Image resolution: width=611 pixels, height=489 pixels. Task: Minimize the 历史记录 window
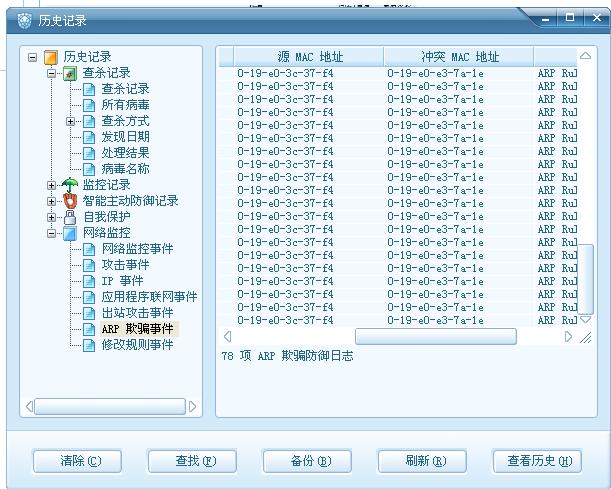(546, 18)
